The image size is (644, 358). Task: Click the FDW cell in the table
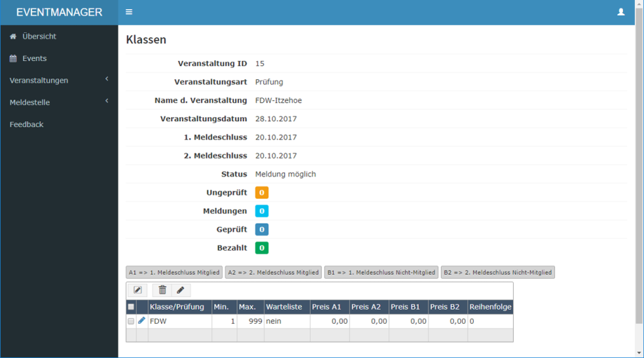[180, 321]
